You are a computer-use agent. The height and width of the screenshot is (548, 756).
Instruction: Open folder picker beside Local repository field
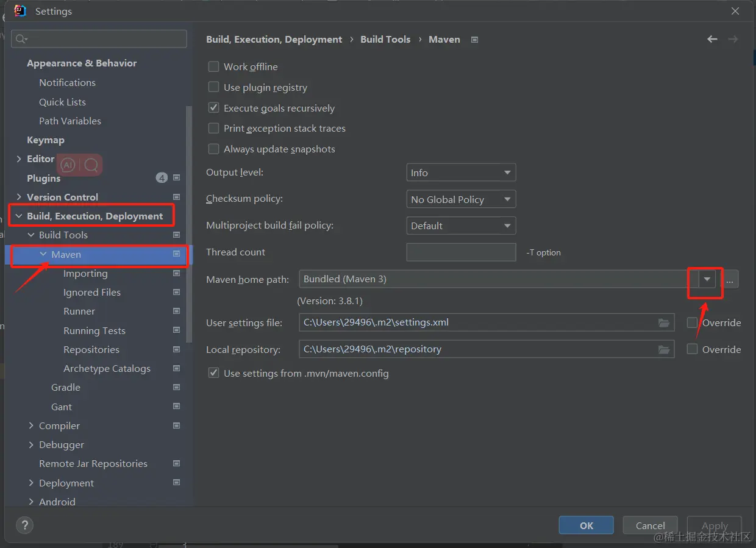pos(664,349)
